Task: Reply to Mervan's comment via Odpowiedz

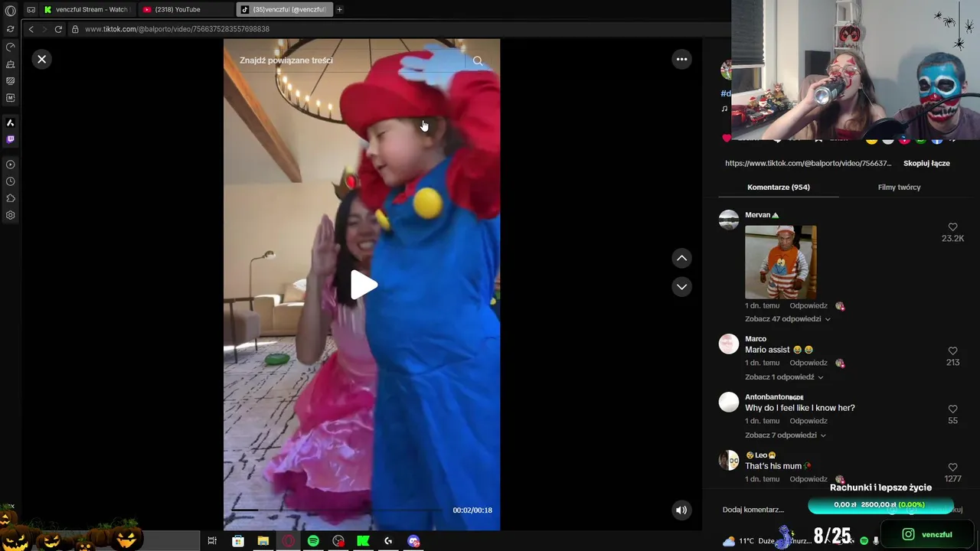Action: (808, 306)
